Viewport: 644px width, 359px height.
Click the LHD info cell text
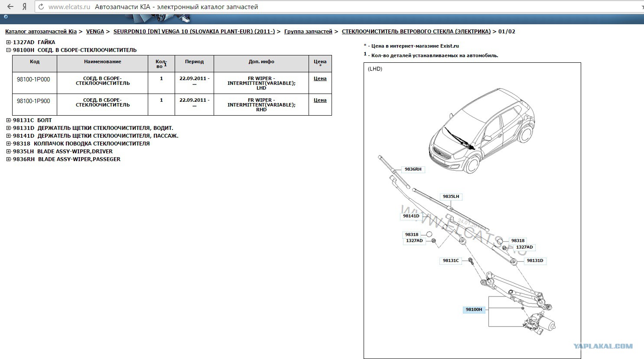click(261, 83)
